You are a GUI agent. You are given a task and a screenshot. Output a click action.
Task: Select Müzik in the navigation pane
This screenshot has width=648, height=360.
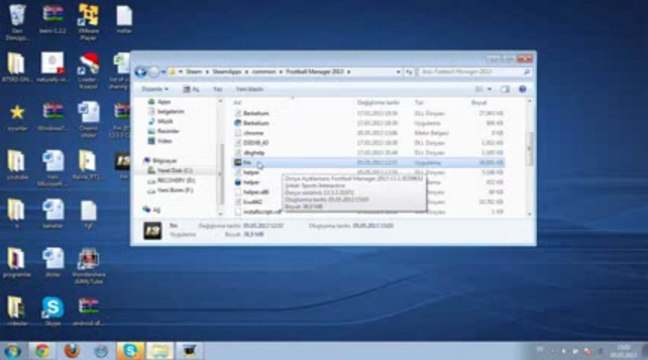[x=161, y=121]
